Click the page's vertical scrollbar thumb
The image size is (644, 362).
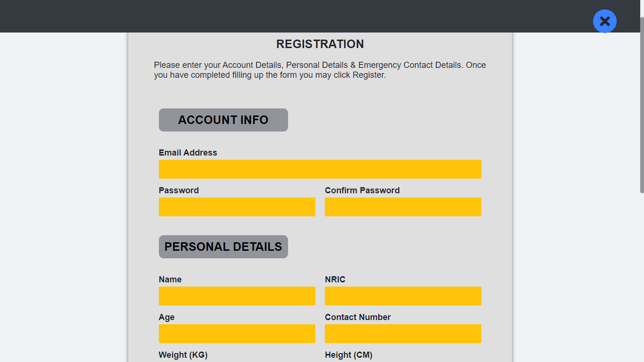click(642, 105)
